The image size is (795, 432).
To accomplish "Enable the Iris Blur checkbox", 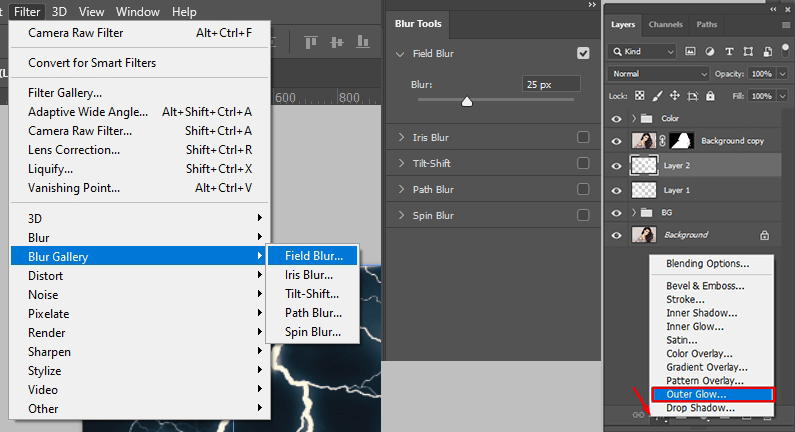I will pyautogui.click(x=583, y=137).
